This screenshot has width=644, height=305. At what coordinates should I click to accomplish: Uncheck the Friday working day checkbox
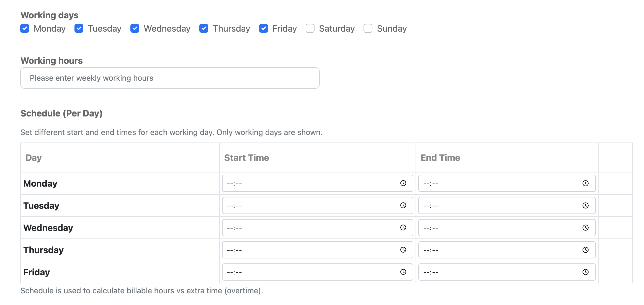point(264,28)
